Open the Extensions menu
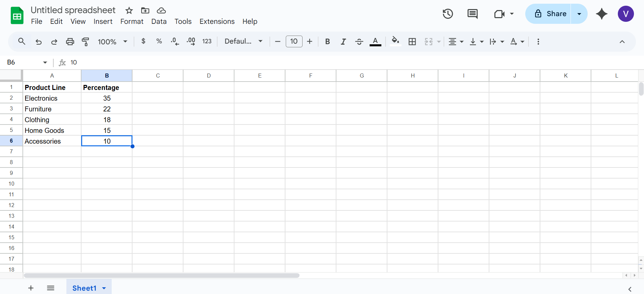Image resolution: width=644 pixels, height=294 pixels. coord(217,21)
